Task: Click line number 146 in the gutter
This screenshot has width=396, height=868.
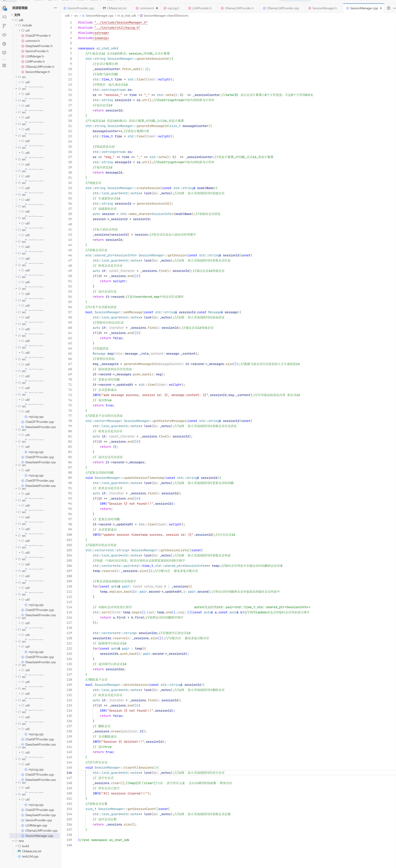Action: [x=69, y=773]
